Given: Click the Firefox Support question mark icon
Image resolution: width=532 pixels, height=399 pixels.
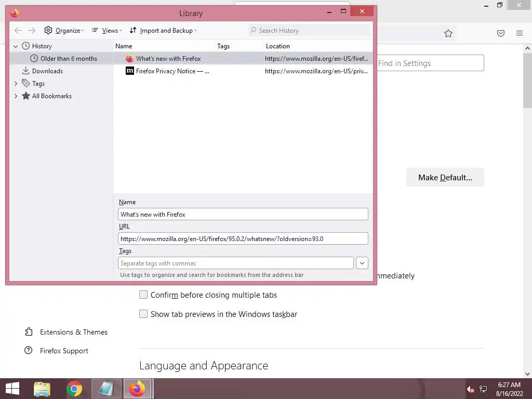Looking at the screenshot, I should pos(29,350).
